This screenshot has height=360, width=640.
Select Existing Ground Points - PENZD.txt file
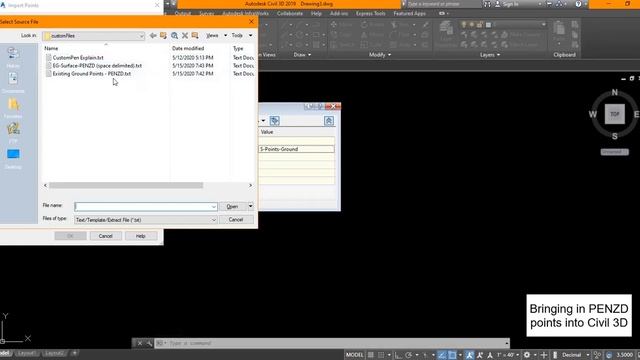pyautogui.click(x=92, y=74)
